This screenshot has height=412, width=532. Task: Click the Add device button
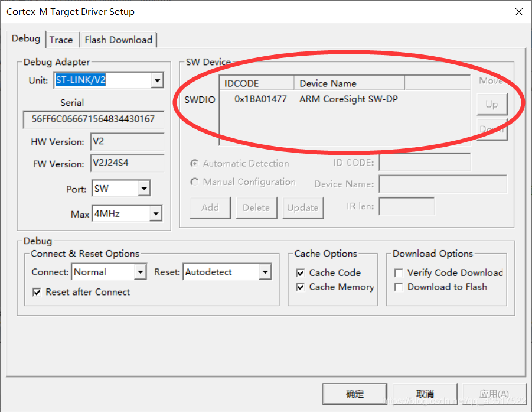(x=210, y=207)
